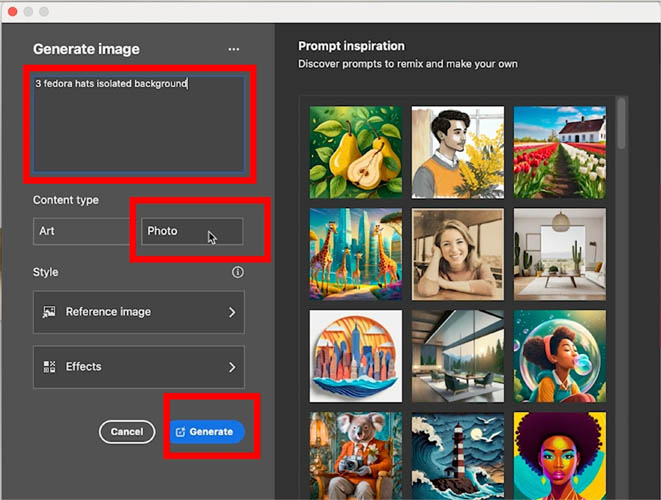Image resolution: width=661 pixels, height=500 pixels.
Task: Click the Reference image picture icon
Action: (49, 312)
